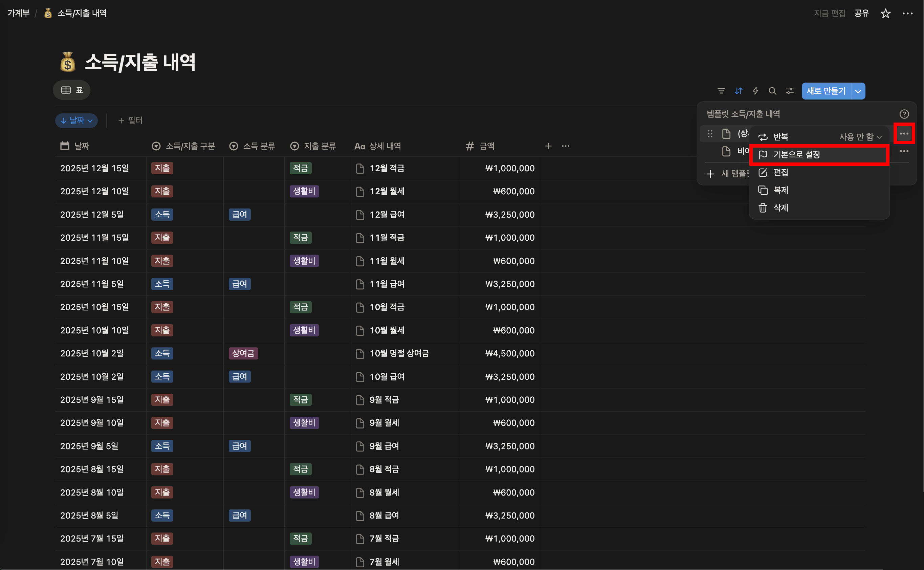Screen dimensions: 924x570
Task: Click the filter icon in the toolbar
Action: tap(721, 91)
